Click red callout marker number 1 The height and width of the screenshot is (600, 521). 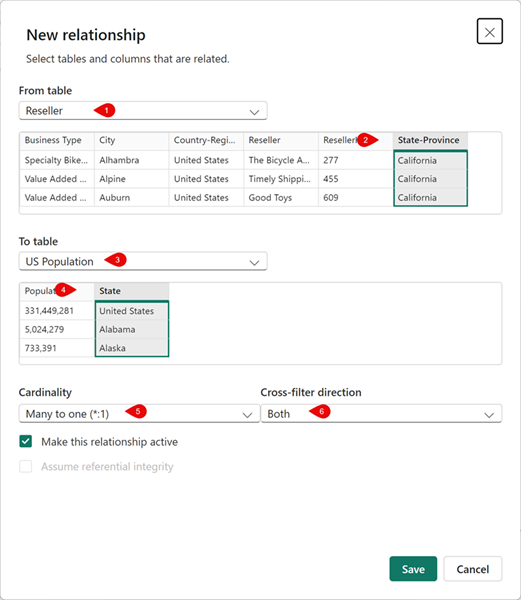[105, 110]
